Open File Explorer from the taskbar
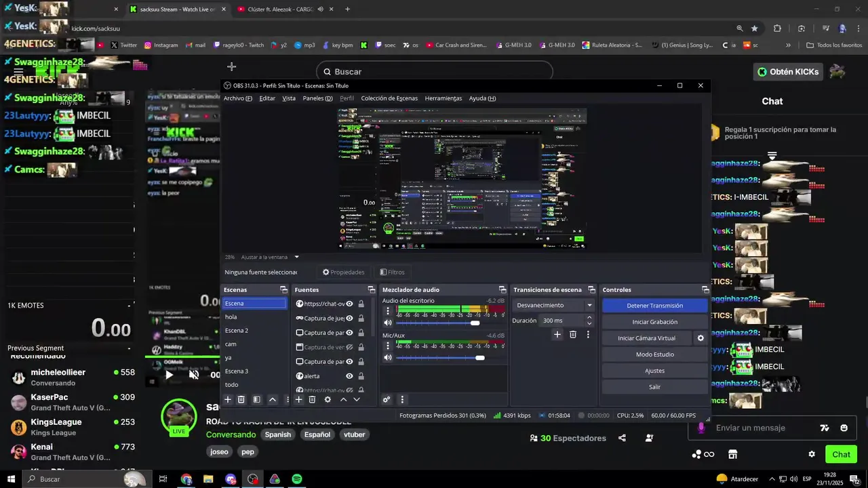Screen dimensions: 868x488 pyautogui.click(x=208, y=479)
